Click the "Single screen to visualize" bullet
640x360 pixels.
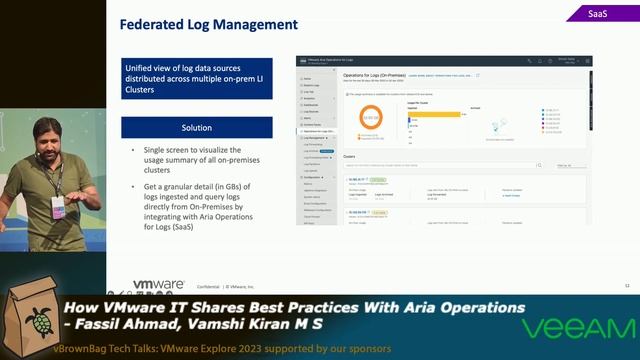pos(202,160)
